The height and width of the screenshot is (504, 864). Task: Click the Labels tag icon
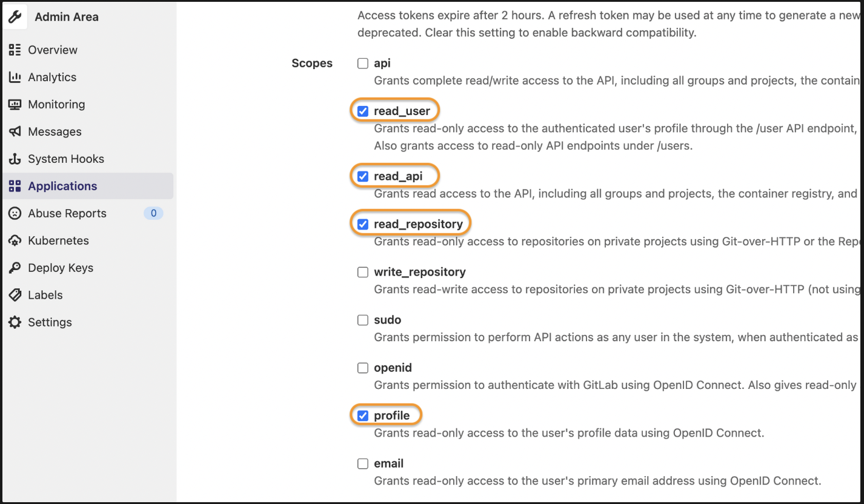pos(15,295)
